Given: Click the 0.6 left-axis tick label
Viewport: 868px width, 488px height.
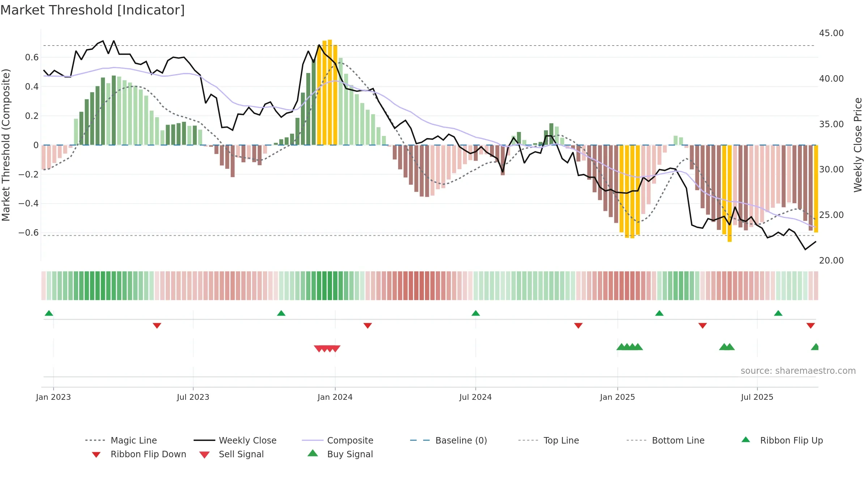Looking at the screenshot, I should [x=32, y=57].
